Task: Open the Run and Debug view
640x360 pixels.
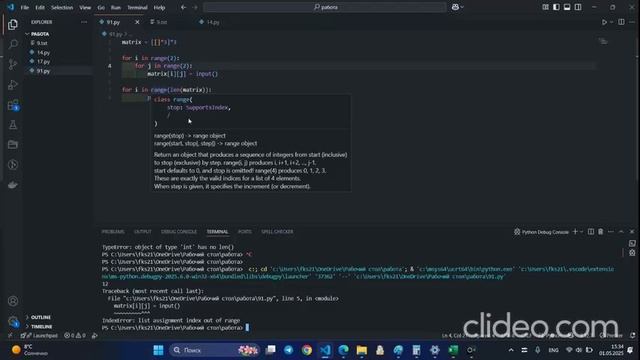Action: (x=13, y=84)
